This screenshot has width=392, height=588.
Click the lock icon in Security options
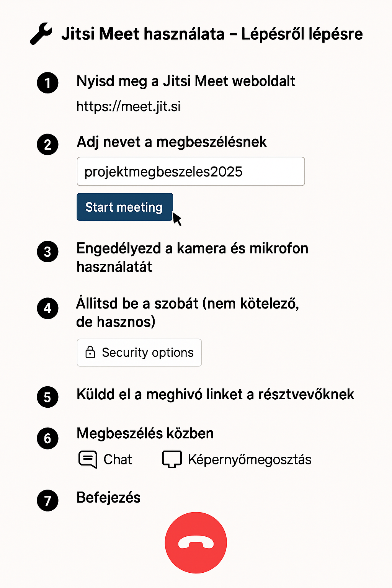point(90,352)
